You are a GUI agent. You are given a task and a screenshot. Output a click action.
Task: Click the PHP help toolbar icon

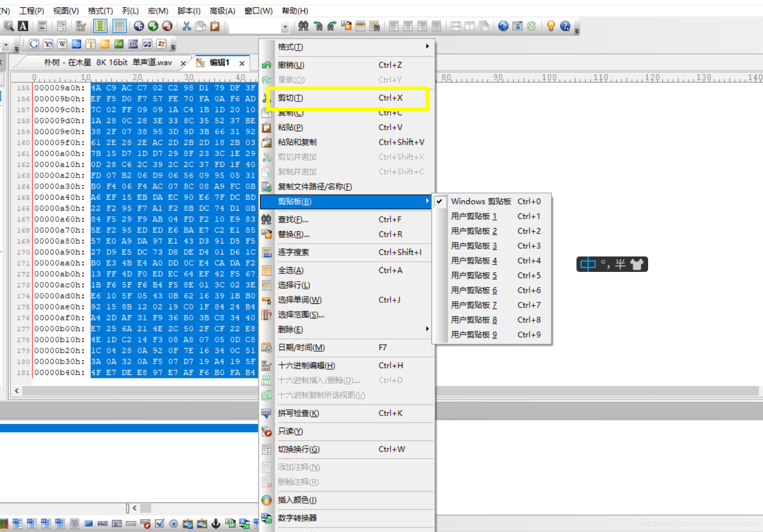(133, 44)
